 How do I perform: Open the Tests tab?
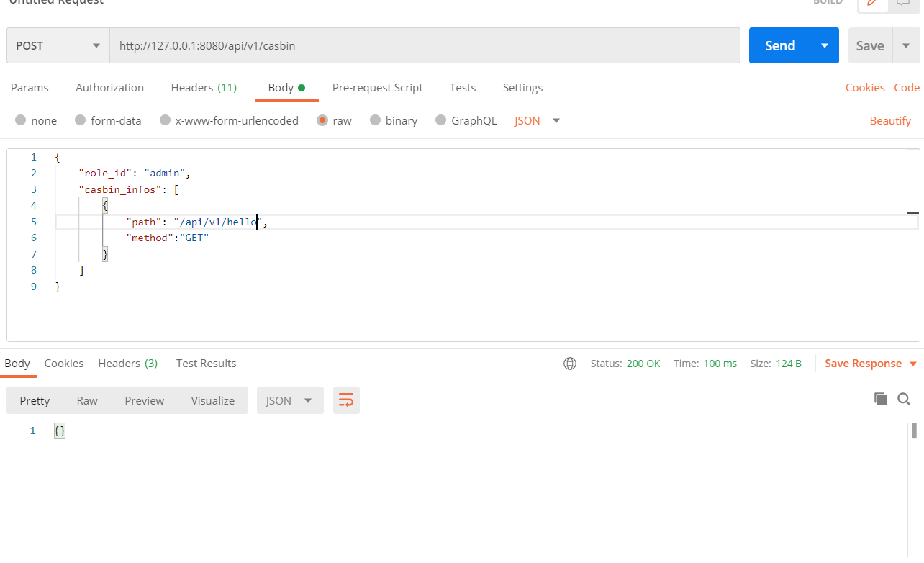[463, 87]
